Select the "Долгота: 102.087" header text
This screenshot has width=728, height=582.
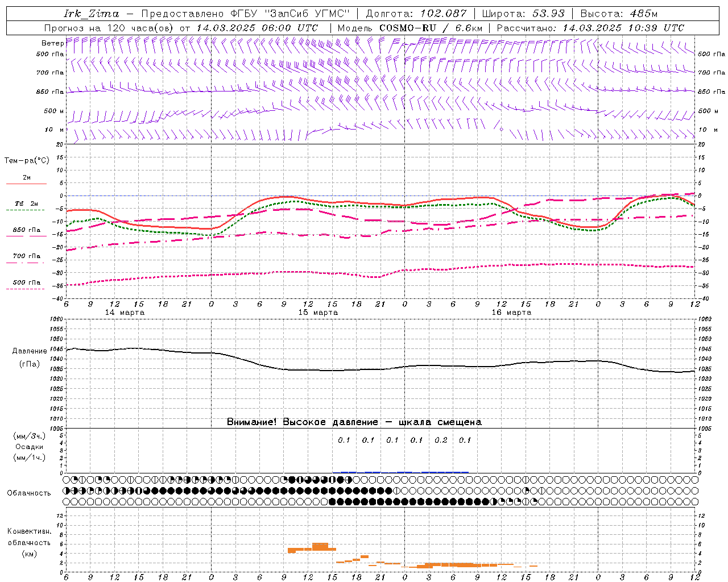coord(416,14)
